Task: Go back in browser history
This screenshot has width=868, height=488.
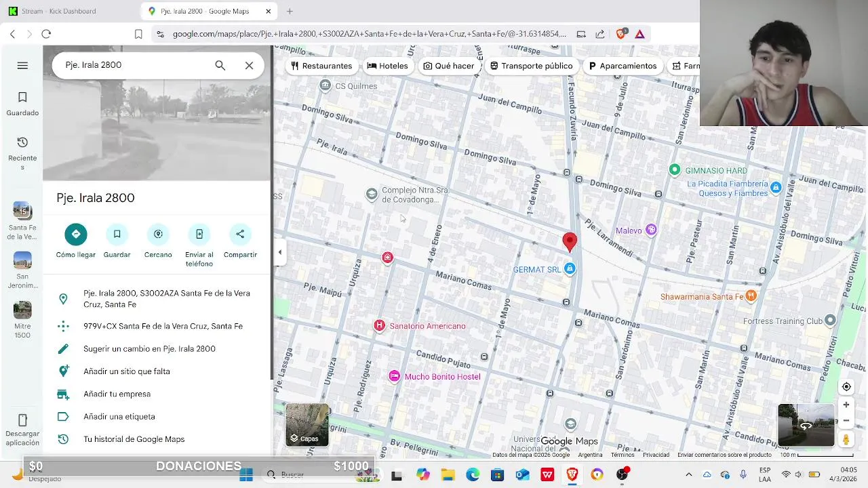Action: [x=12, y=34]
